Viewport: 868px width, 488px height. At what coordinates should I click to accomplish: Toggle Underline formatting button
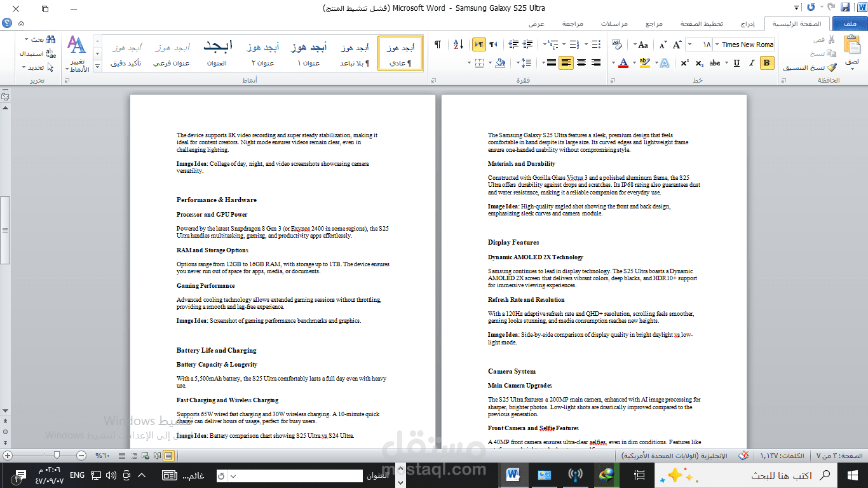[x=736, y=63]
